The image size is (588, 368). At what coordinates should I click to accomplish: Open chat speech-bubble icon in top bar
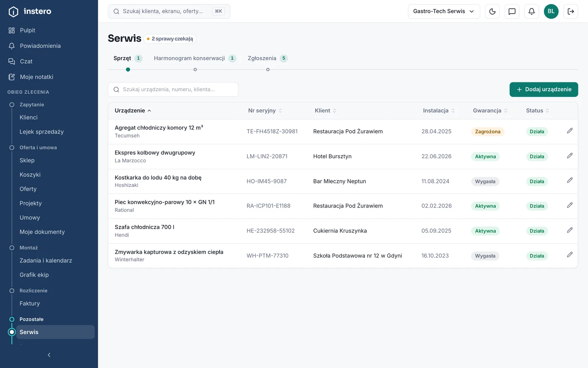click(x=512, y=11)
